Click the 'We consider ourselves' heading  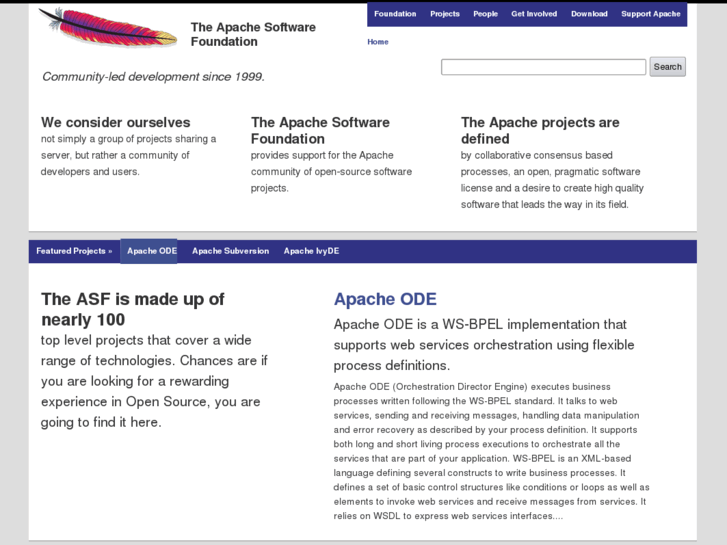tap(115, 122)
